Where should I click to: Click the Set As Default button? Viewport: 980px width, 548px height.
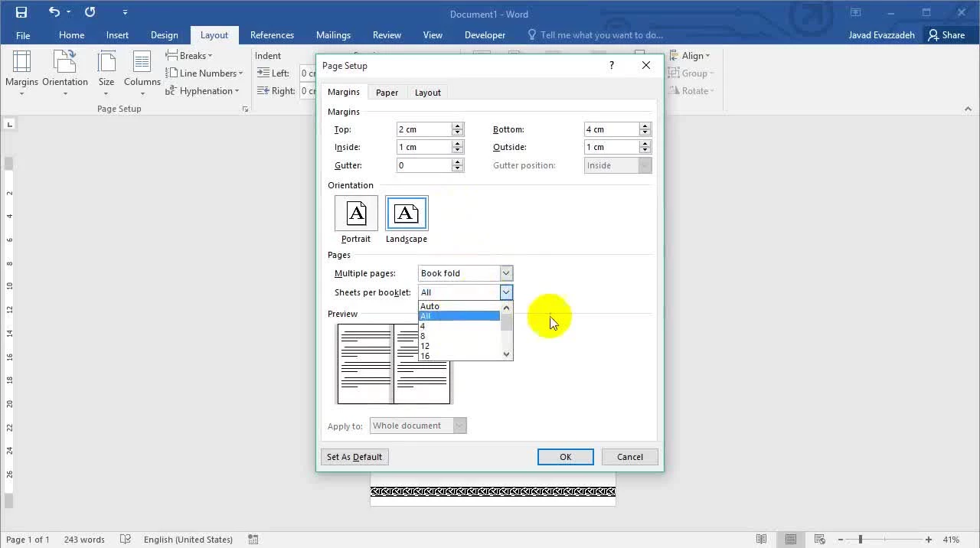pos(354,457)
